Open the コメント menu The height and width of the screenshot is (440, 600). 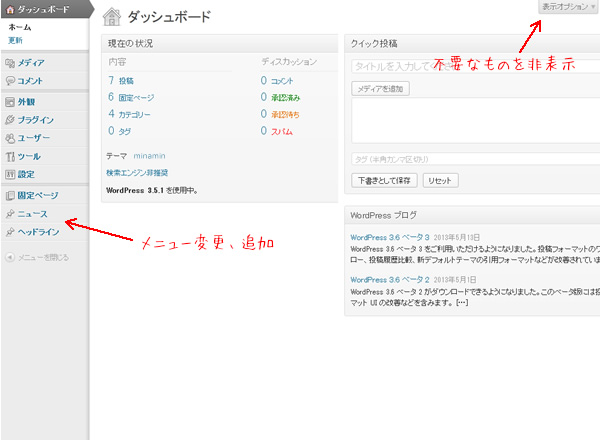(30, 81)
